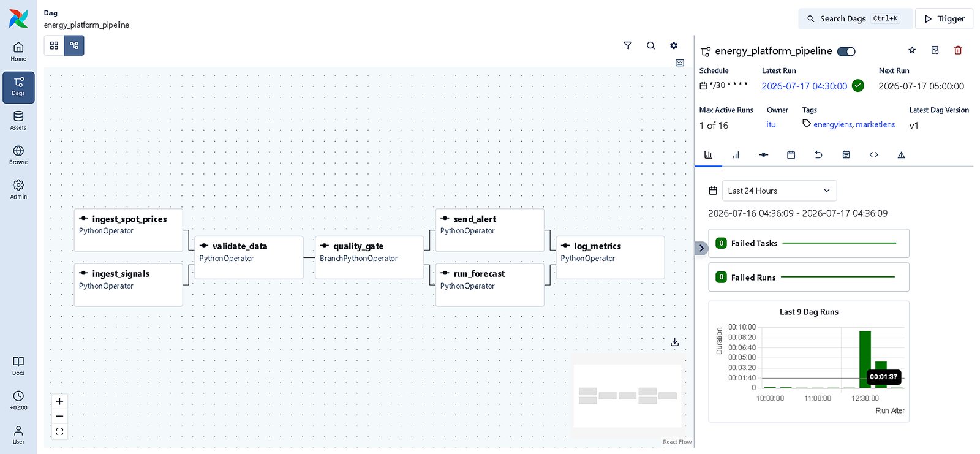Open the Tasks tab
The width and height of the screenshot is (980, 454).
pos(763,155)
